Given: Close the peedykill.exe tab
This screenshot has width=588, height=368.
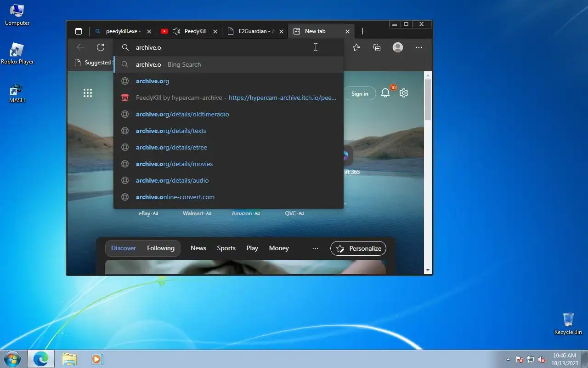Looking at the screenshot, I should pos(149,31).
